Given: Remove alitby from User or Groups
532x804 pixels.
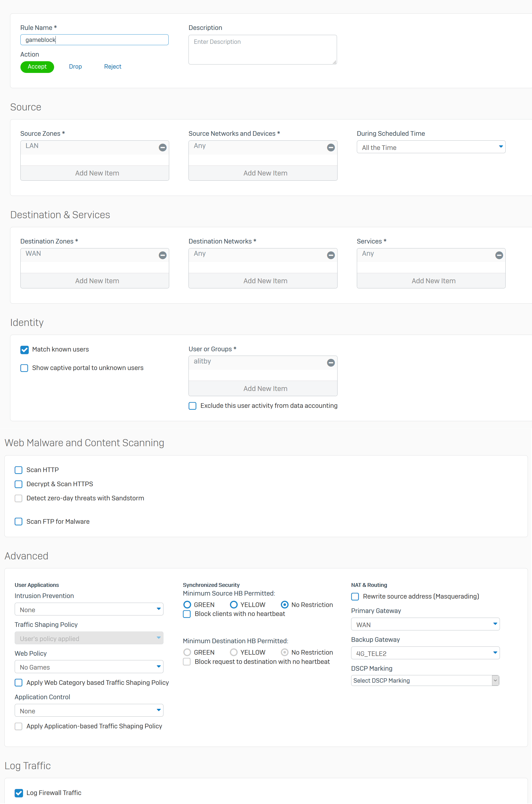Looking at the screenshot, I should (331, 363).
